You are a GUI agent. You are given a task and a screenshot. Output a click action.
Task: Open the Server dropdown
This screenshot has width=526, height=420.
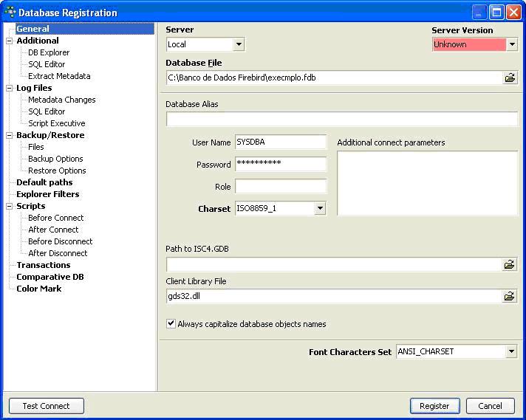(x=238, y=45)
